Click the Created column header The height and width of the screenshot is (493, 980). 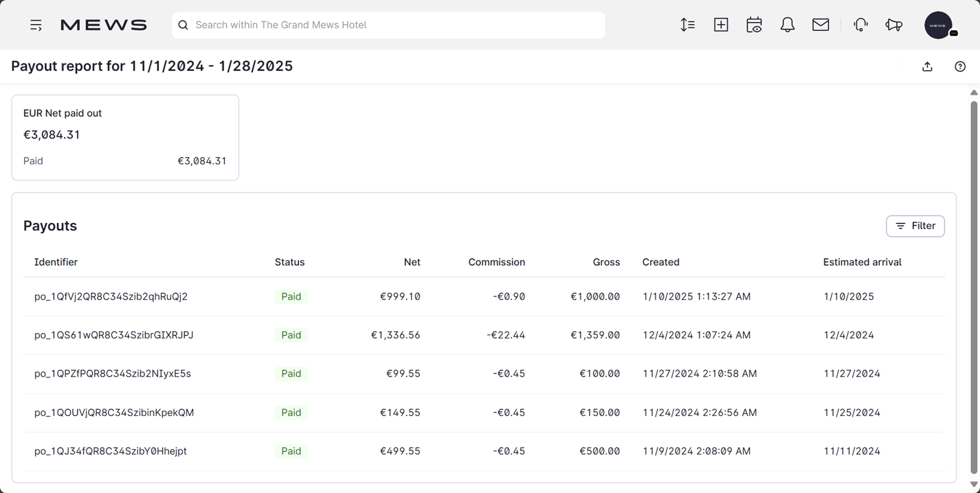point(661,262)
